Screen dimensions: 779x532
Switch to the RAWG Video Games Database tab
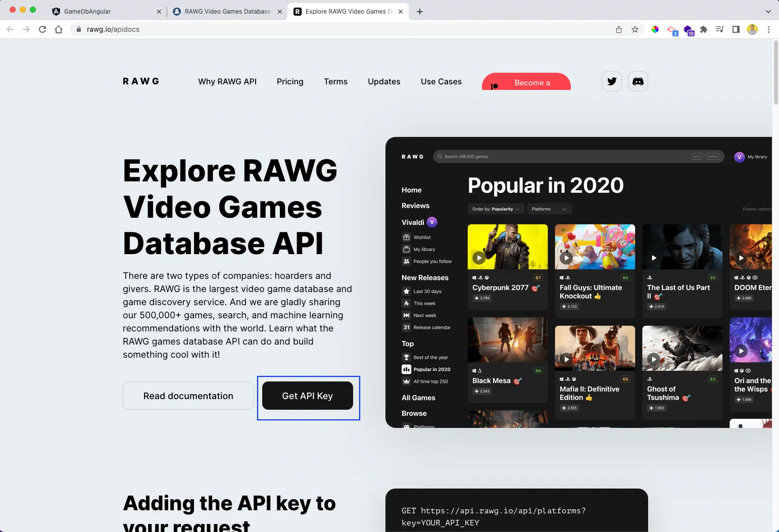(227, 11)
